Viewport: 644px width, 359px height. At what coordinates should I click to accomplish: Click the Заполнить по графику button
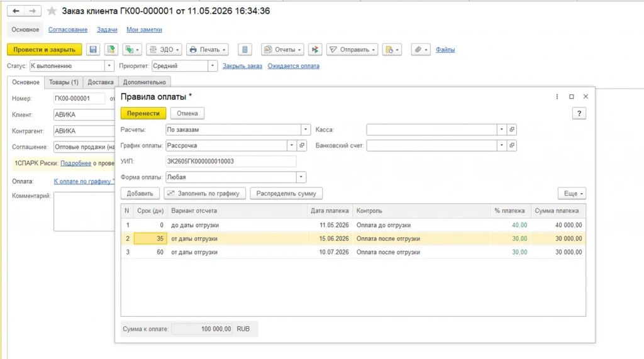pos(204,194)
